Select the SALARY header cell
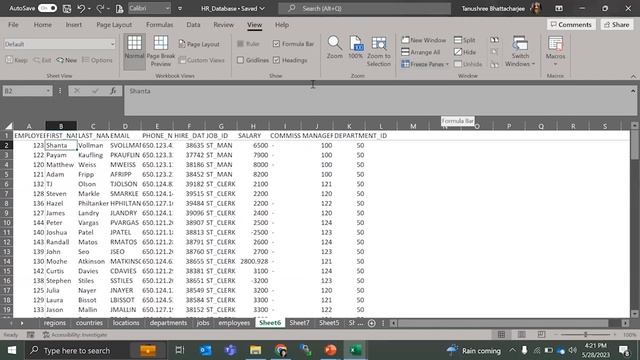640x360 pixels. [x=253, y=136]
